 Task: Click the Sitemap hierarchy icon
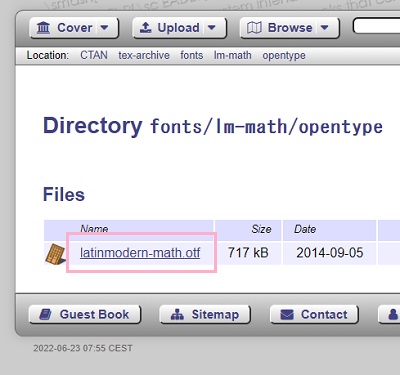coord(177,314)
